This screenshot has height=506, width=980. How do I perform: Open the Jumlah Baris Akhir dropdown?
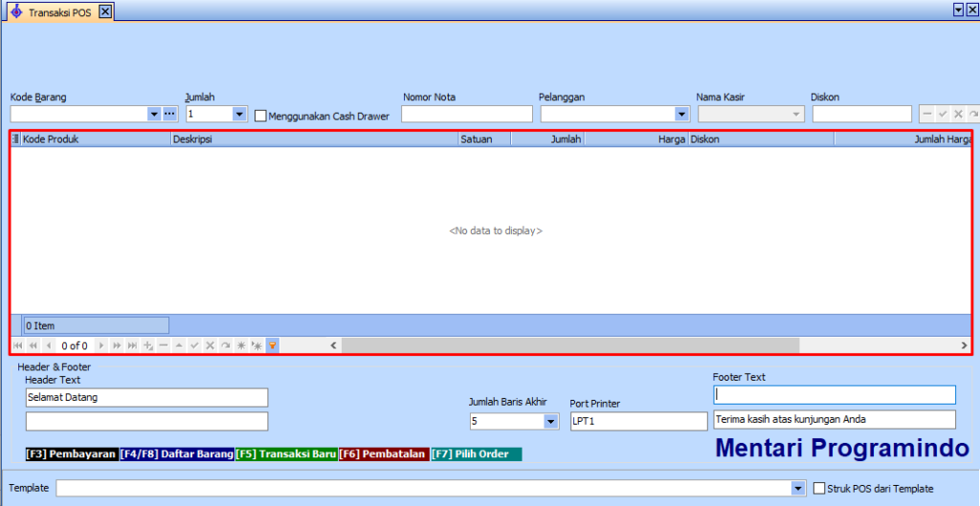pyautogui.click(x=551, y=421)
